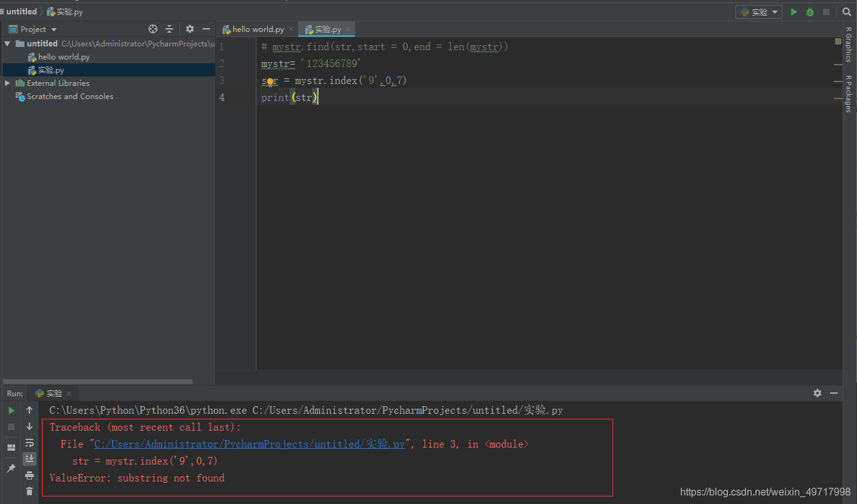Close the 实验.py editor tab
Screen dimensions: 857x504
tap(349, 29)
